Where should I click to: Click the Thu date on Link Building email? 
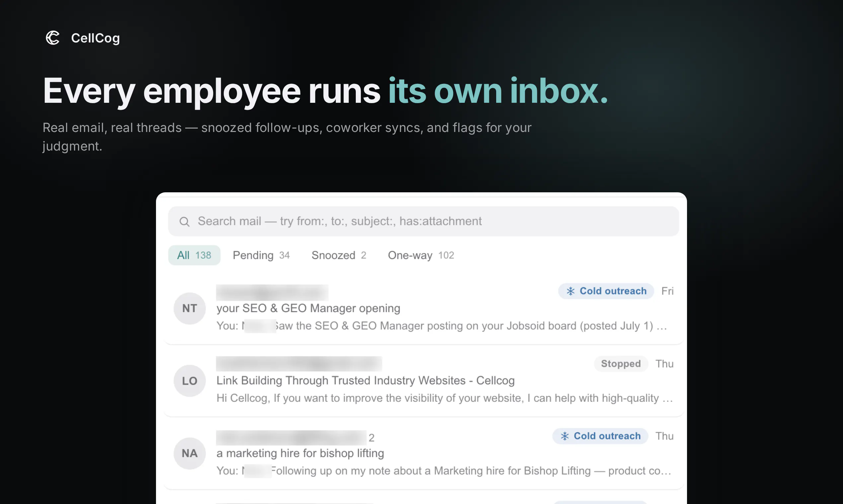pos(664,364)
